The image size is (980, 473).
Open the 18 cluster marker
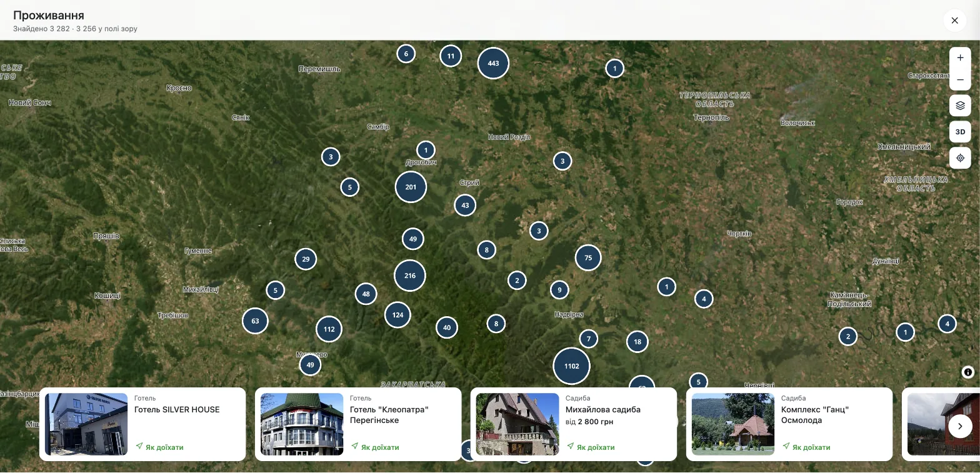(637, 342)
